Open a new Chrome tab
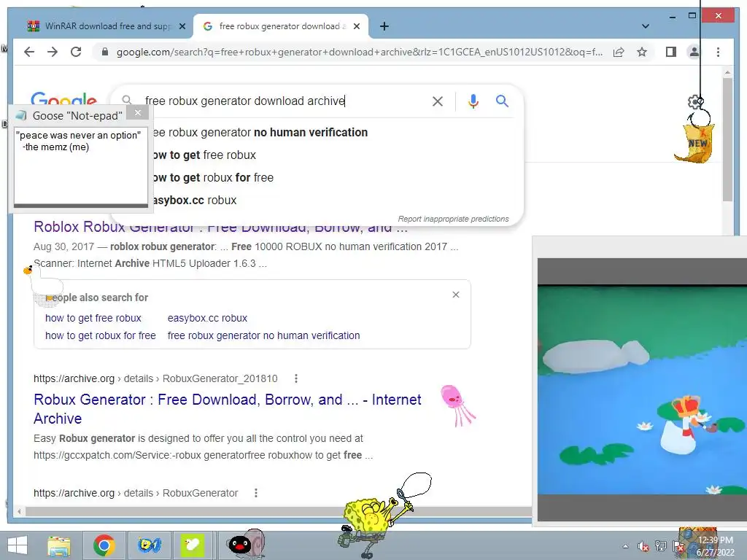Screen dimensions: 747x560 tap(384, 26)
